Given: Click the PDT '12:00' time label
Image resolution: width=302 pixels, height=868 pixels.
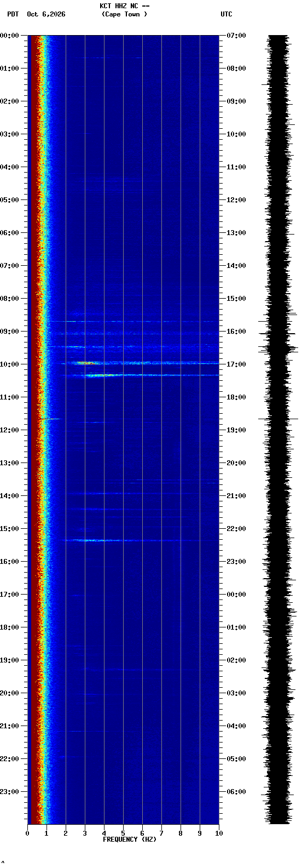Looking at the screenshot, I should click(10, 430).
